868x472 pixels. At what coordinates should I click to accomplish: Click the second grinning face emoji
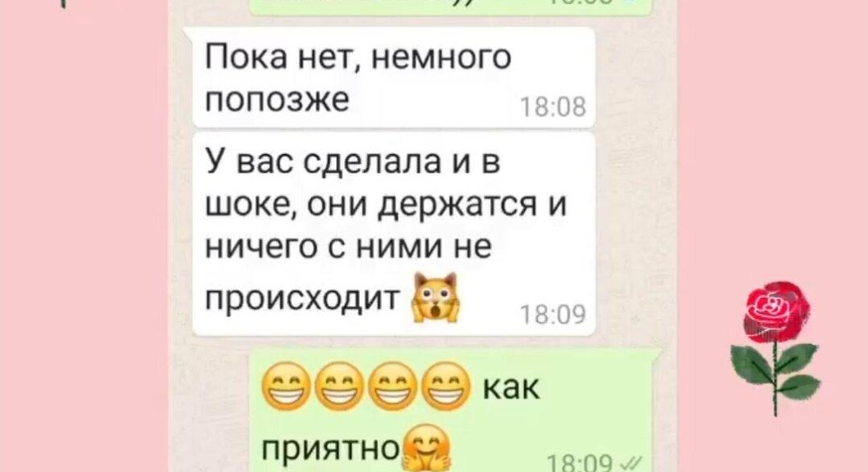[x=338, y=386]
